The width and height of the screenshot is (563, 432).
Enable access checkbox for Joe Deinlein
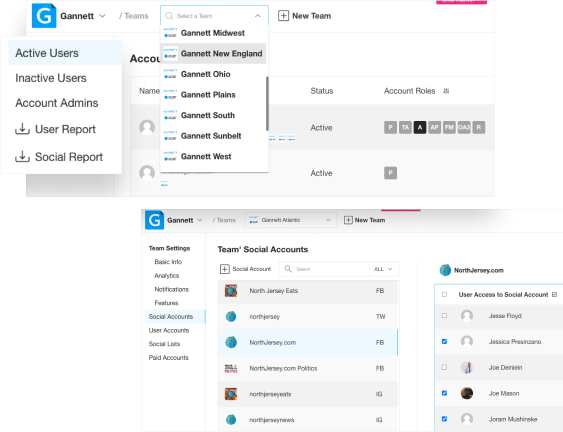point(444,367)
